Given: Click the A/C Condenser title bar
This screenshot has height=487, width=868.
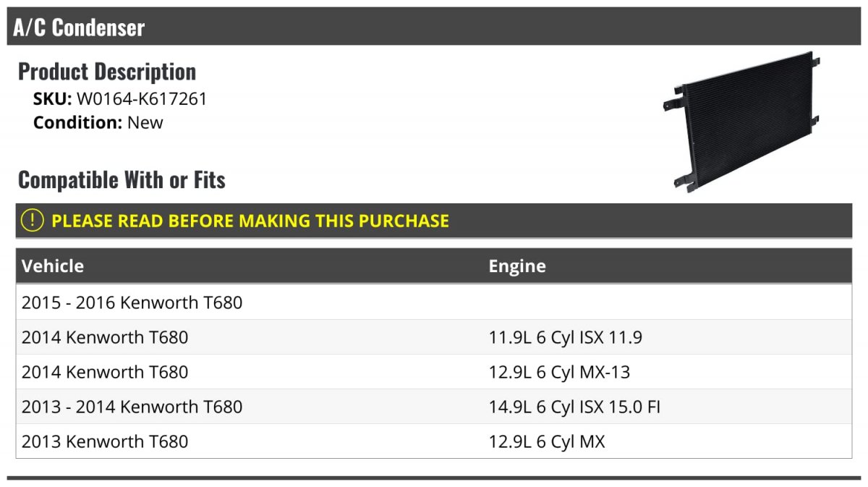Looking at the screenshot, I should [x=434, y=27].
